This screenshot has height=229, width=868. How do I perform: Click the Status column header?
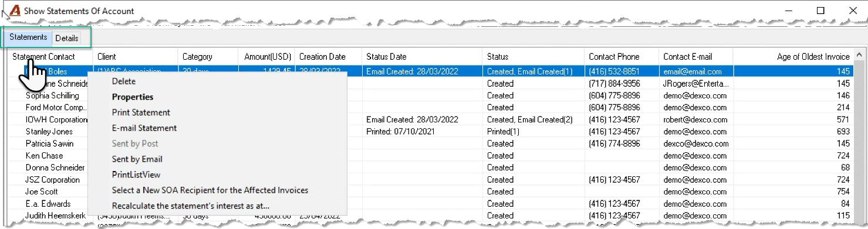[x=533, y=57]
